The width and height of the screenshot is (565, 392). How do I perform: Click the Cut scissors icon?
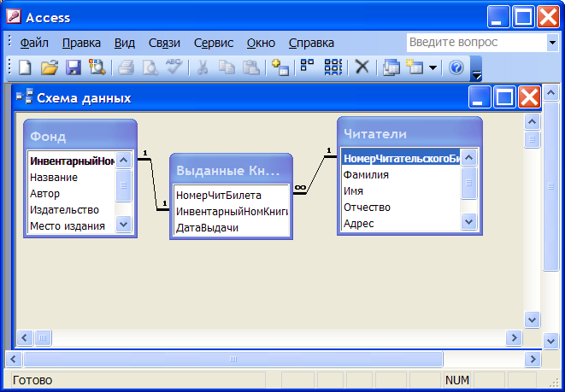tap(203, 67)
